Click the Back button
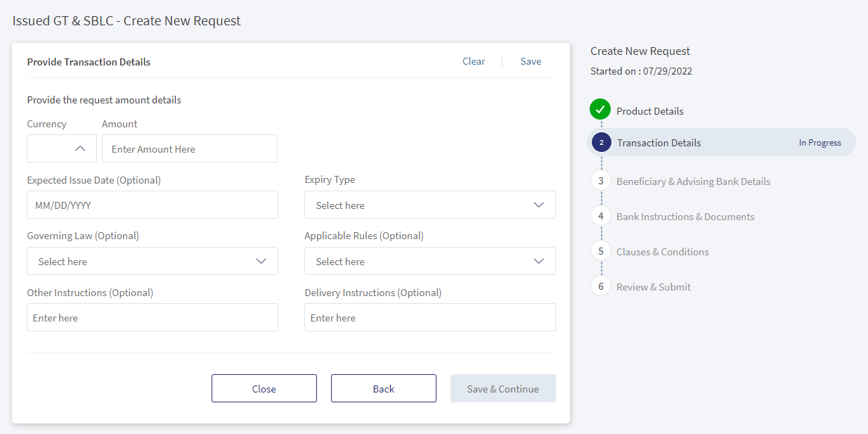Image resolution: width=868 pixels, height=434 pixels. pos(384,388)
